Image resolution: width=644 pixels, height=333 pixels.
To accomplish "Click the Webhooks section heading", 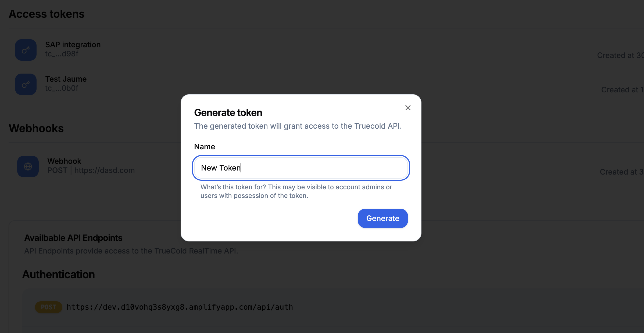I will 36,128.
